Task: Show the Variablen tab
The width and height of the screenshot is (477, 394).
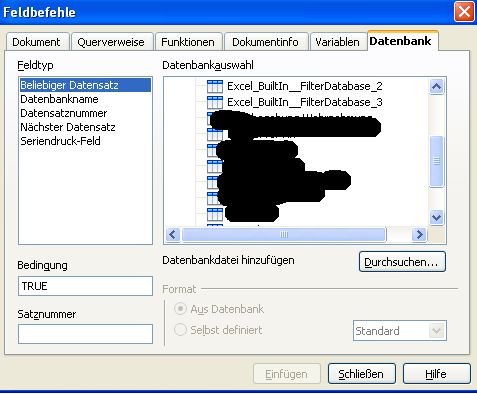Action: [337, 42]
